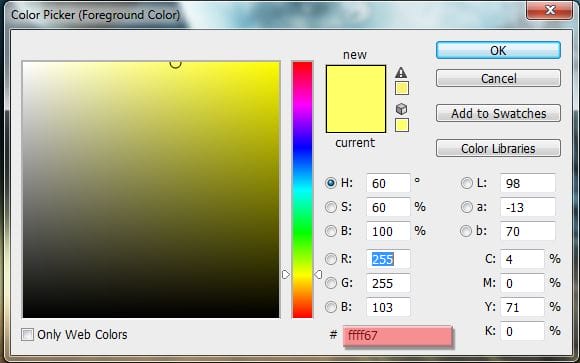The image size is (580, 363).
Task: Select the in-gamut color swatch below warning triangle
Action: click(x=402, y=88)
